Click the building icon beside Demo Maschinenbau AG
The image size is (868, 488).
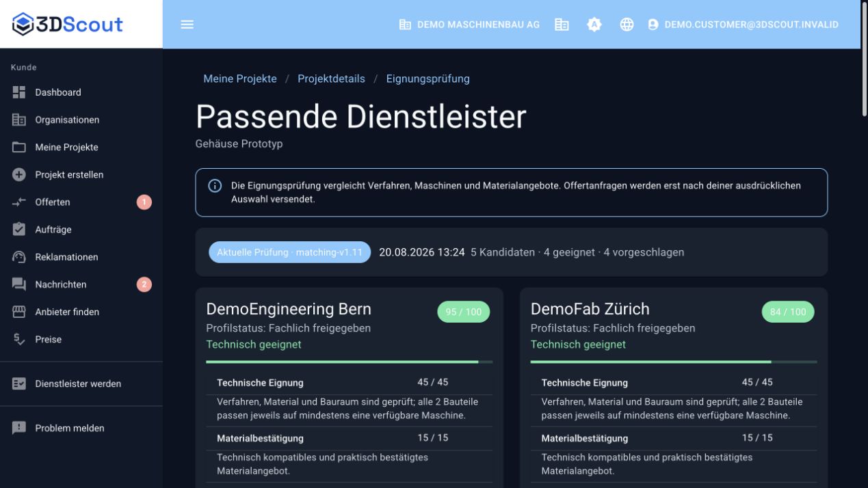(405, 25)
